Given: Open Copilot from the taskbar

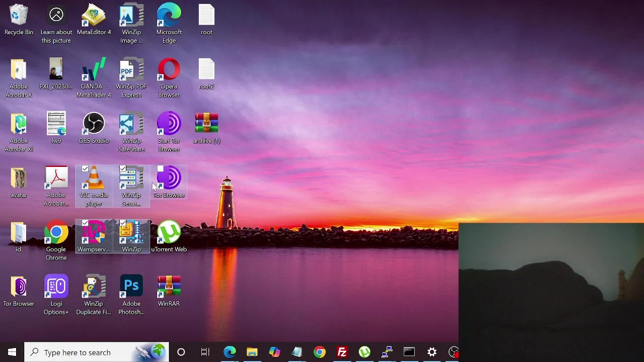Looking at the screenshot, I should pos(275,352).
